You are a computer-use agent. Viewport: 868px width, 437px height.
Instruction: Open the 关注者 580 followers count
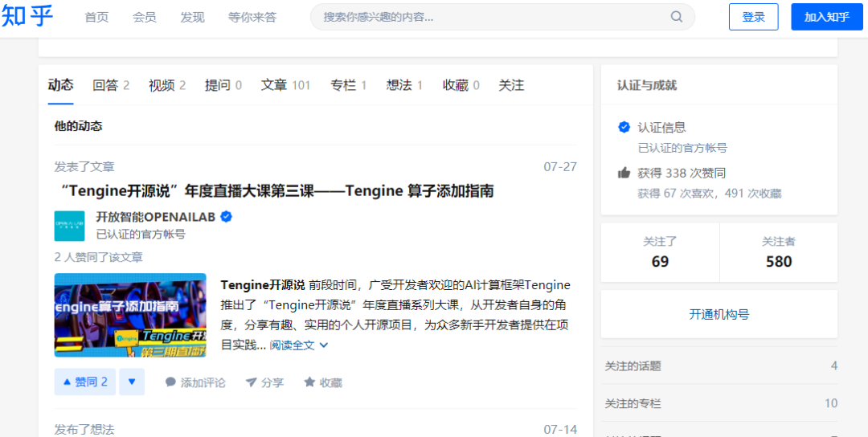click(x=778, y=252)
